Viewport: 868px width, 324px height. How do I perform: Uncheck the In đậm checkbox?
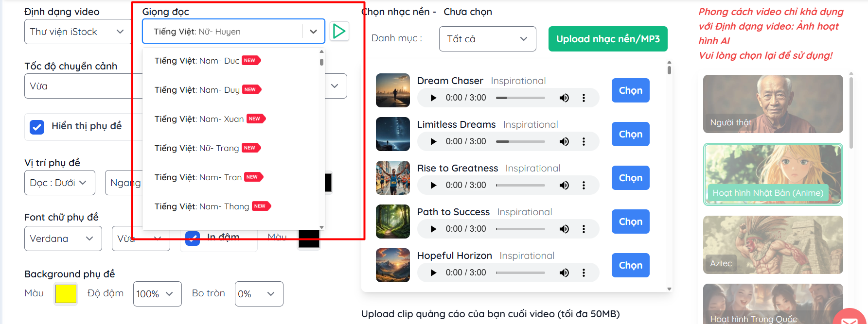[x=193, y=239]
